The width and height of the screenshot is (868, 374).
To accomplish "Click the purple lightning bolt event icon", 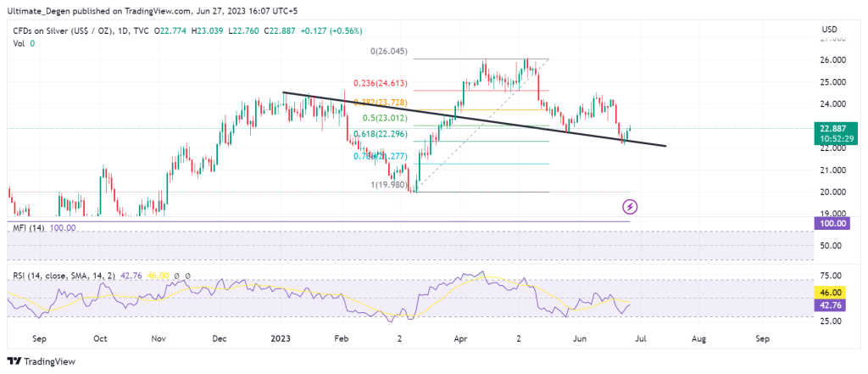I will point(631,207).
